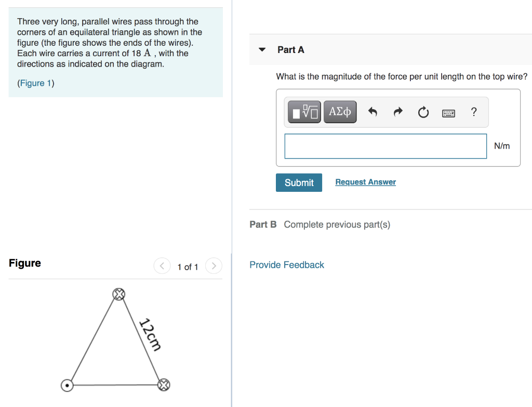Go to the next figure arrow
532x407 pixels.
click(214, 266)
